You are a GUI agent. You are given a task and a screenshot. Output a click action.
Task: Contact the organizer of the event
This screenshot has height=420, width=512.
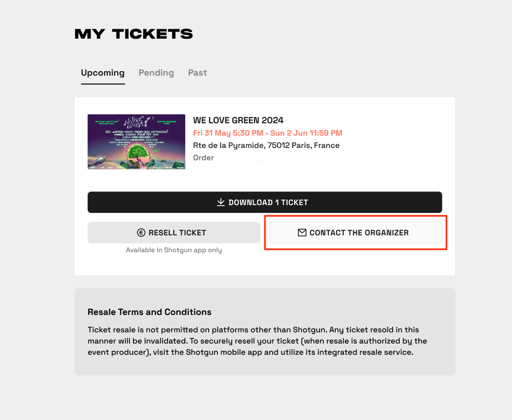point(356,233)
